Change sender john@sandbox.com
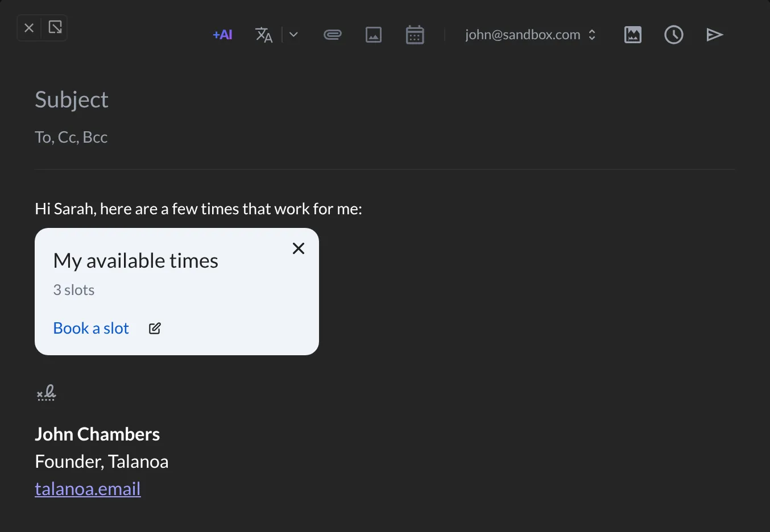Screen dimensions: 770x532 530,35
